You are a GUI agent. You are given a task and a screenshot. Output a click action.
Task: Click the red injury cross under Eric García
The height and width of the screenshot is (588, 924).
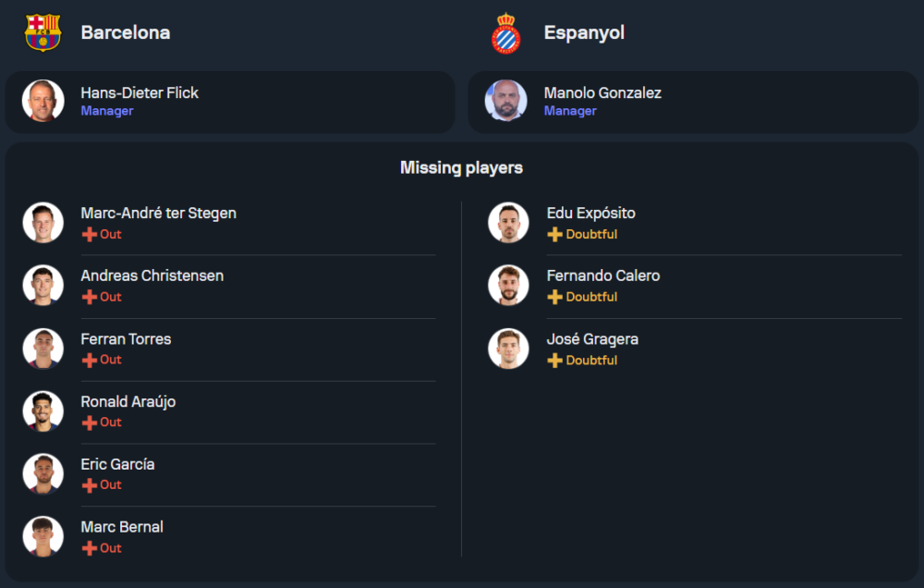[x=90, y=485]
